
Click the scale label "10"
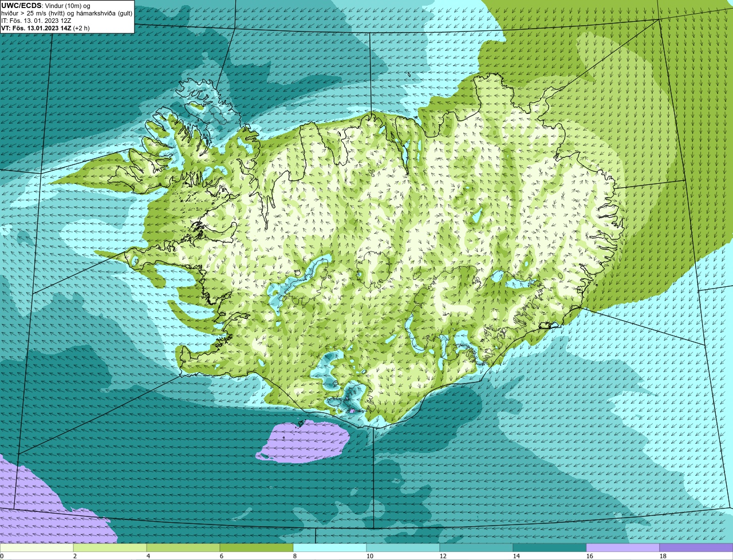[370, 556]
